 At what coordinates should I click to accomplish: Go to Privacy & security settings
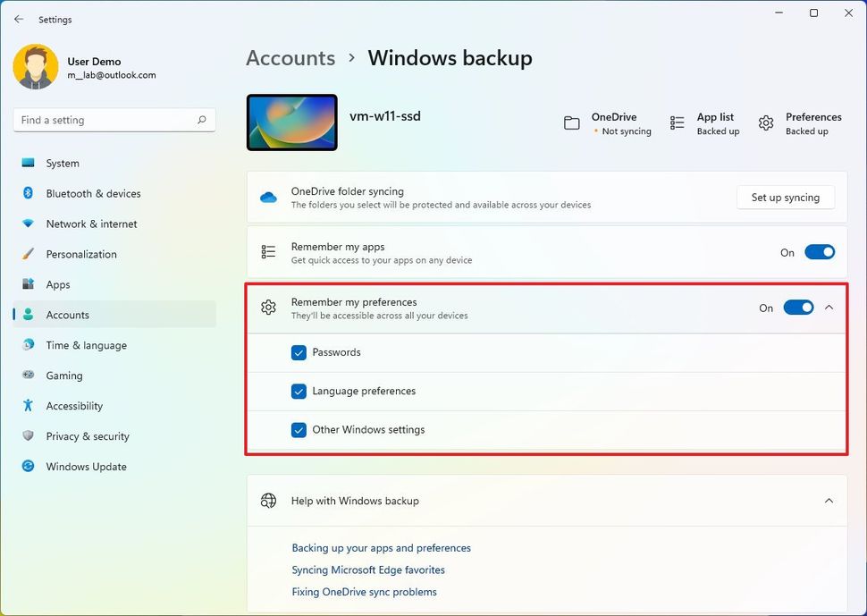point(88,436)
